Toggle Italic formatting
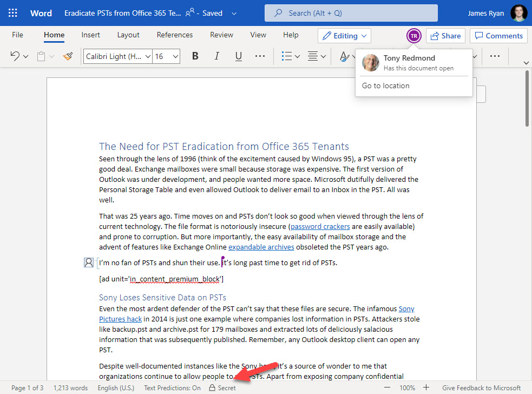The image size is (532, 394). tap(217, 56)
